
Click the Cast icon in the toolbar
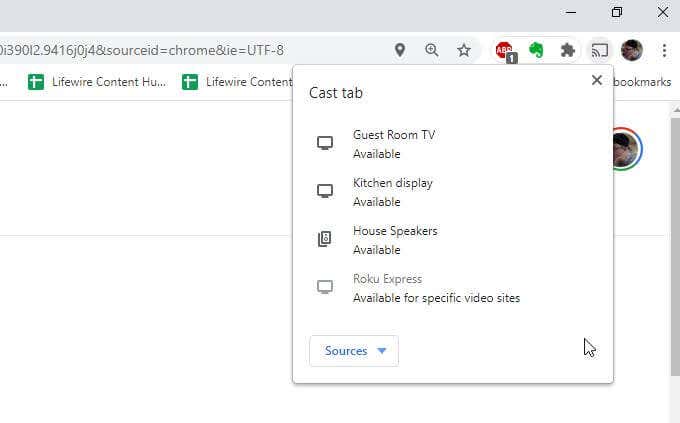pos(599,50)
